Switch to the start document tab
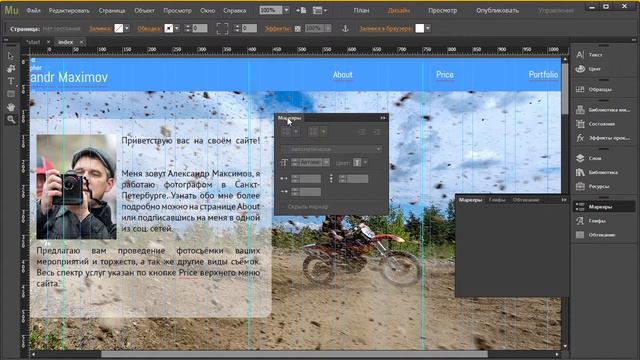The image size is (640, 360). pyautogui.click(x=33, y=42)
